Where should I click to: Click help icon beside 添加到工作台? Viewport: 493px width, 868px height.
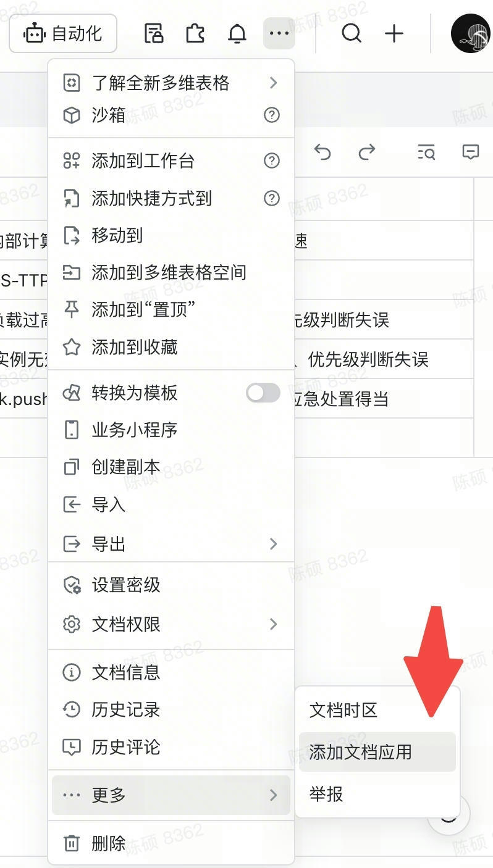click(272, 161)
